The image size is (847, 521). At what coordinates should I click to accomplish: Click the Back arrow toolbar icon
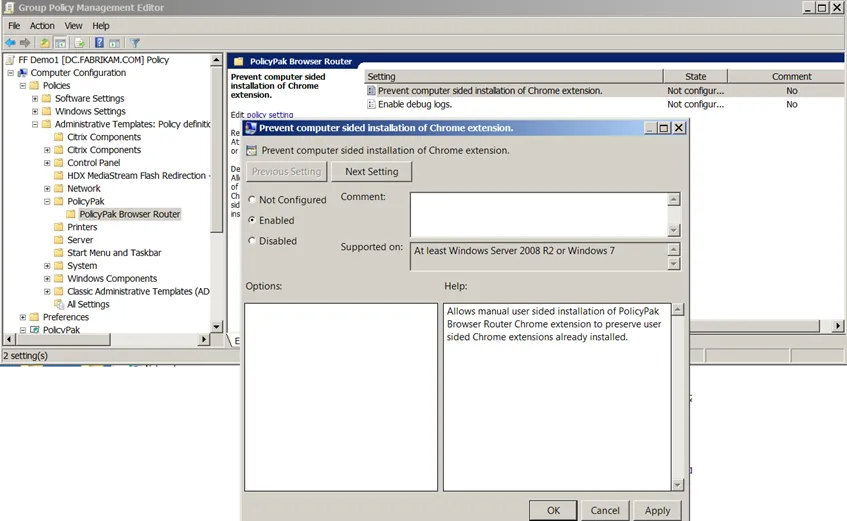pos(10,43)
